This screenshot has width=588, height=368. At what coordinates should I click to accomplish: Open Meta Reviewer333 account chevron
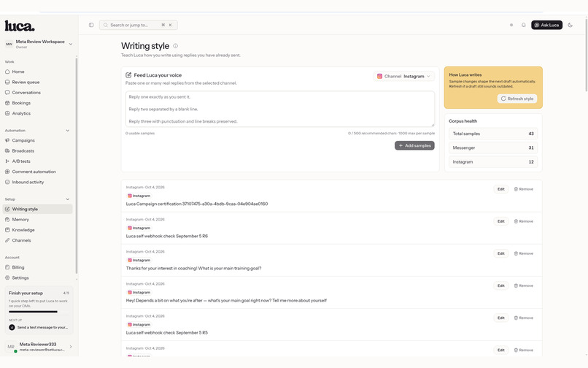click(71, 347)
